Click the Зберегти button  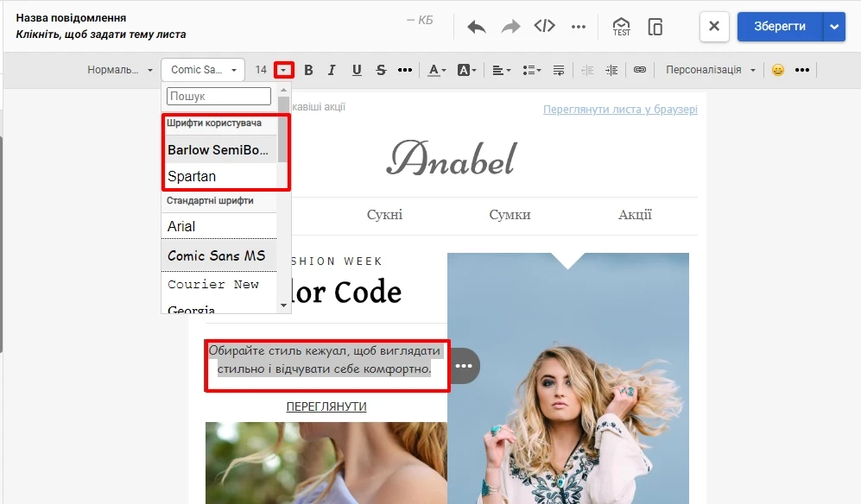click(x=780, y=27)
